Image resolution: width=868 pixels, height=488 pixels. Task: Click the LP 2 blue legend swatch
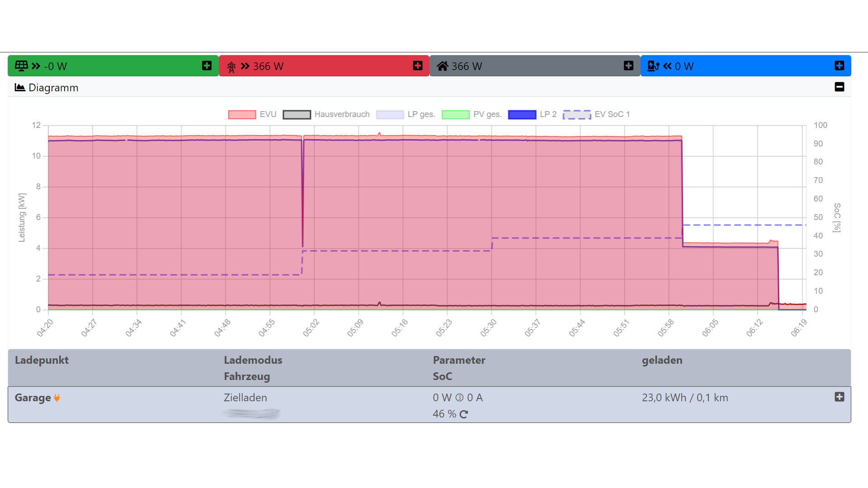pos(522,115)
